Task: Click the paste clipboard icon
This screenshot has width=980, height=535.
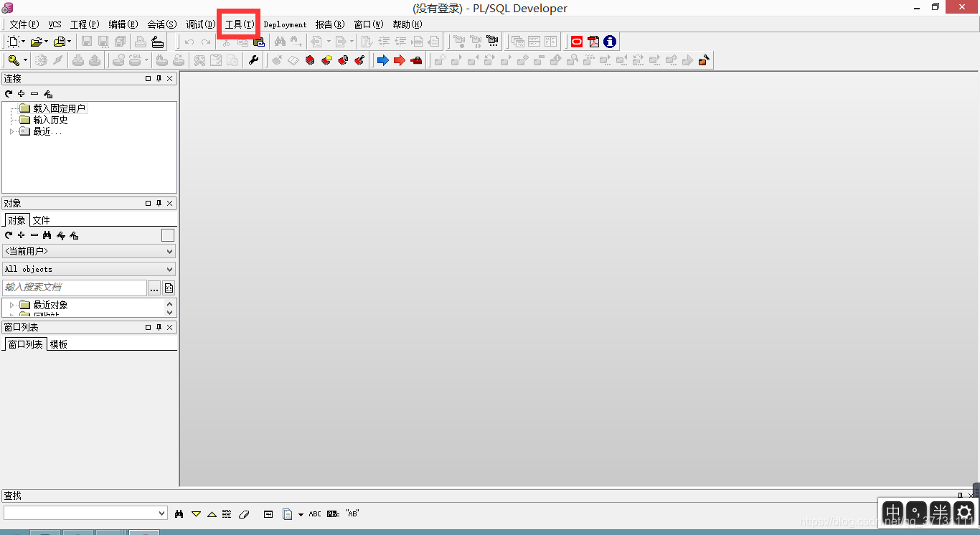Action: [259, 42]
